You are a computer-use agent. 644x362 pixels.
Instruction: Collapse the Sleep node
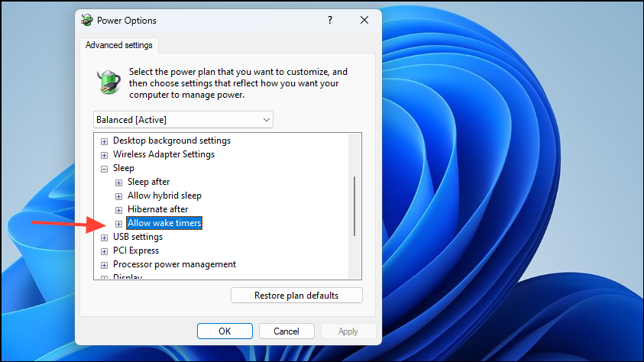pyautogui.click(x=105, y=169)
